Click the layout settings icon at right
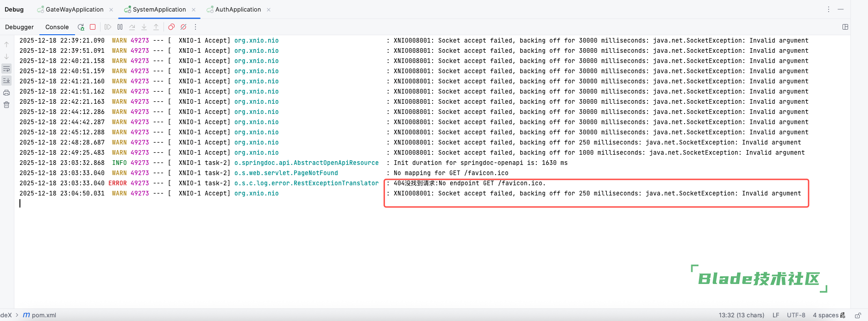The height and width of the screenshot is (321, 868). [x=845, y=27]
